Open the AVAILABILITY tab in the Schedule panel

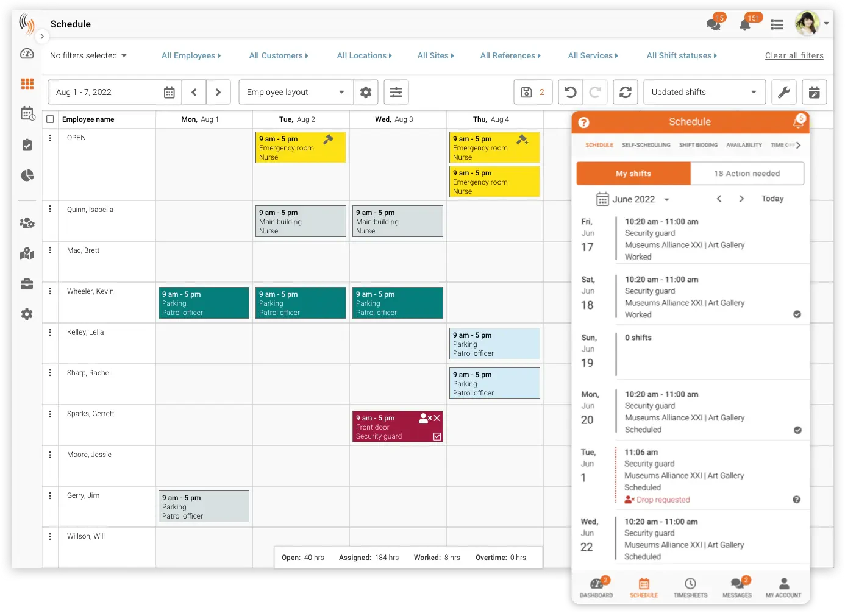[744, 145]
